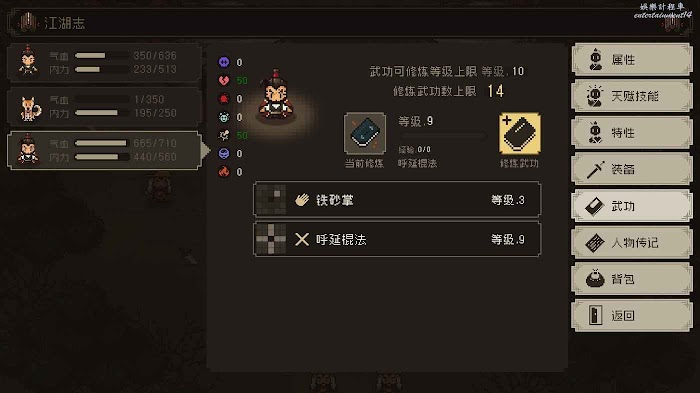Click the 呼延棍法 training experience progress bar

point(442,136)
